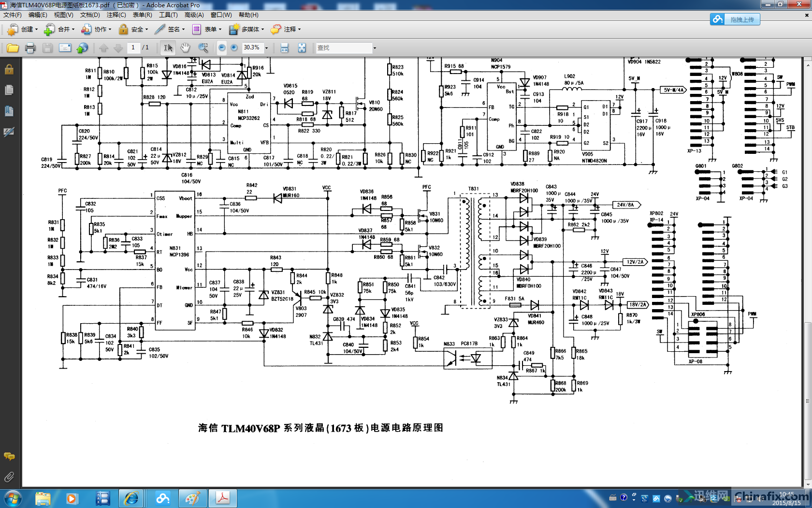Open Paint app from taskbar
812x508 pixels.
(193, 498)
